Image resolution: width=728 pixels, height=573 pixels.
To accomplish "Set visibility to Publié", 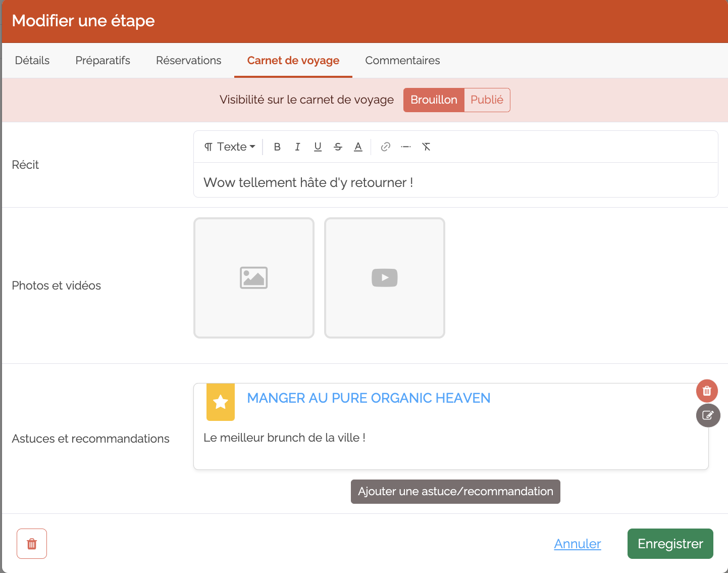I will click(487, 100).
